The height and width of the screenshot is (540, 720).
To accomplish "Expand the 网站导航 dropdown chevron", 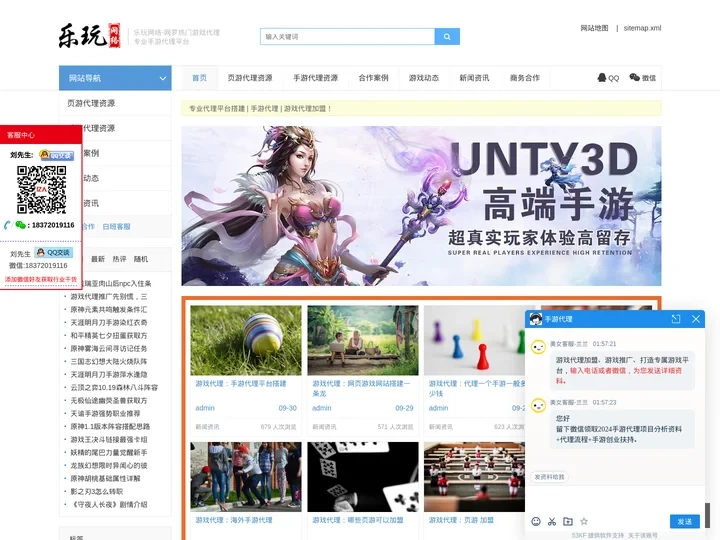I will point(163,78).
